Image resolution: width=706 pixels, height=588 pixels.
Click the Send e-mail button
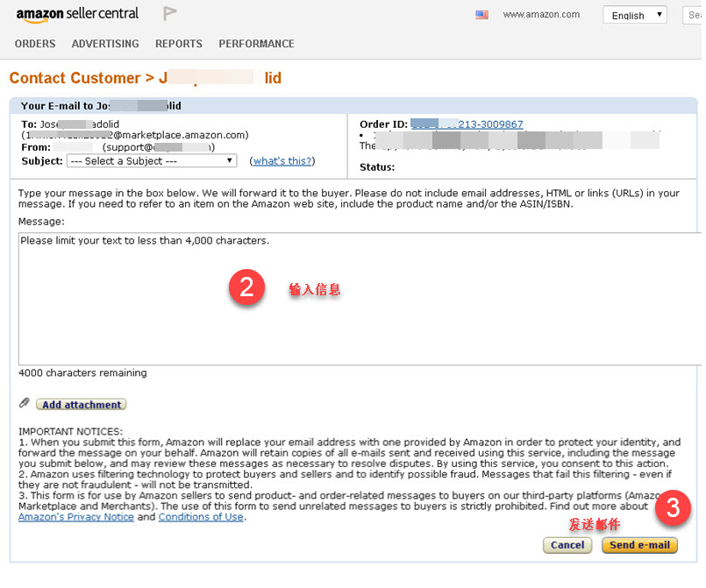pyautogui.click(x=639, y=545)
